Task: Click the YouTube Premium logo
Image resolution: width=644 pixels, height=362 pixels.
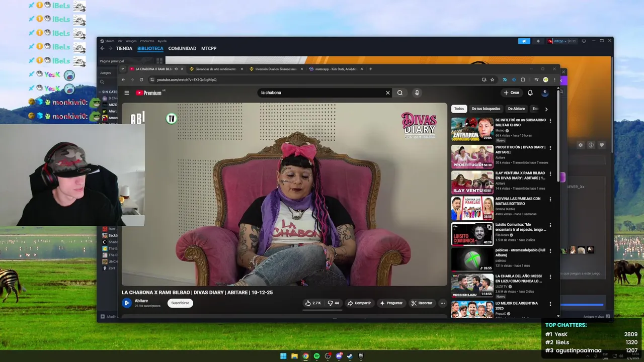Action: point(149,93)
